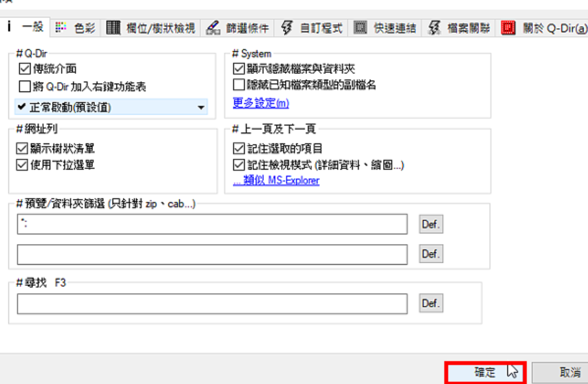Open the 更多設定(m) link
This screenshot has height=384, width=588.
[x=261, y=103]
